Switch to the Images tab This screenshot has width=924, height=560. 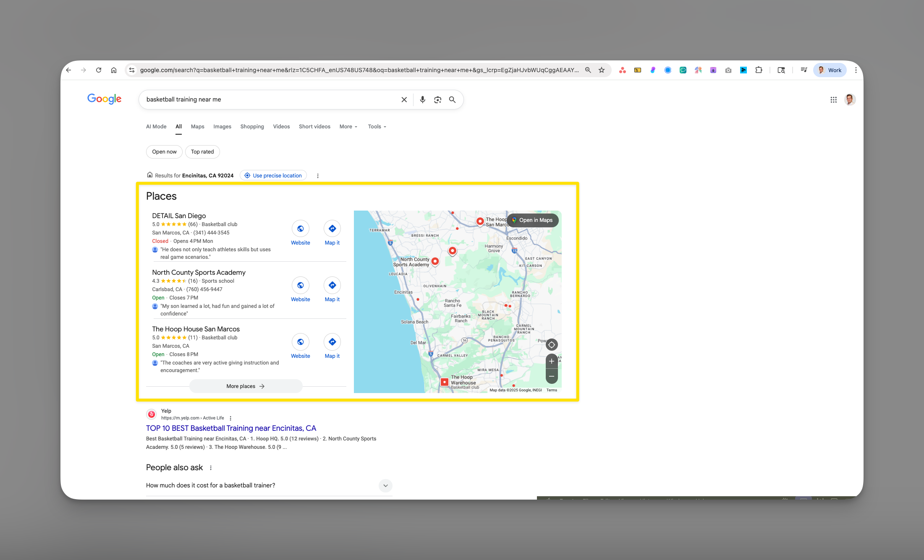(x=222, y=126)
